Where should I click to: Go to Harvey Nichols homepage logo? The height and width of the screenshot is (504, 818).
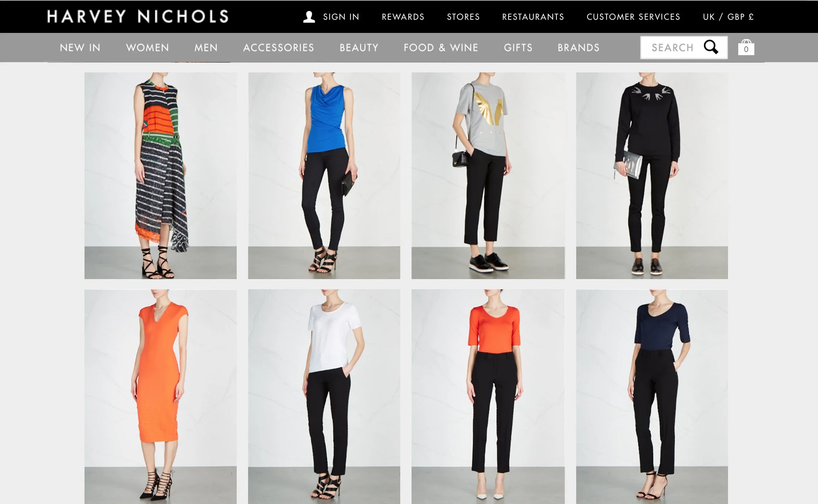click(138, 16)
